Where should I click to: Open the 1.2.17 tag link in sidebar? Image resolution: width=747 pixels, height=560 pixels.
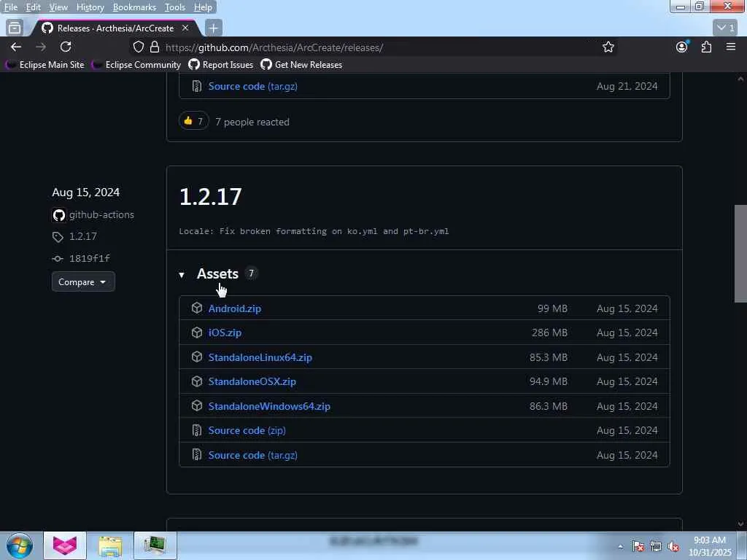tap(83, 237)
